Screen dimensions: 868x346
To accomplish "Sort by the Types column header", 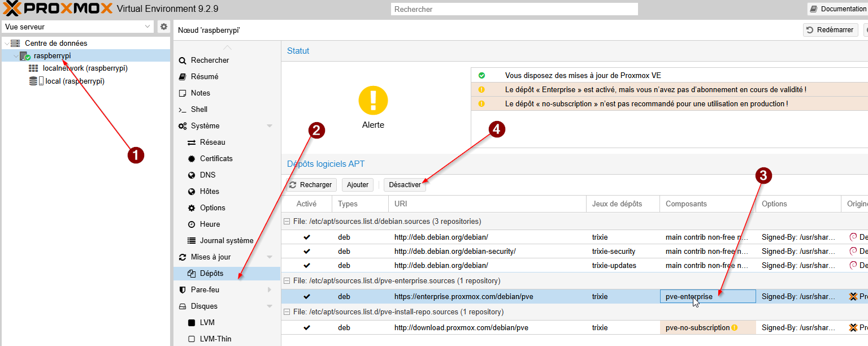I will click(x=361, y=204).
